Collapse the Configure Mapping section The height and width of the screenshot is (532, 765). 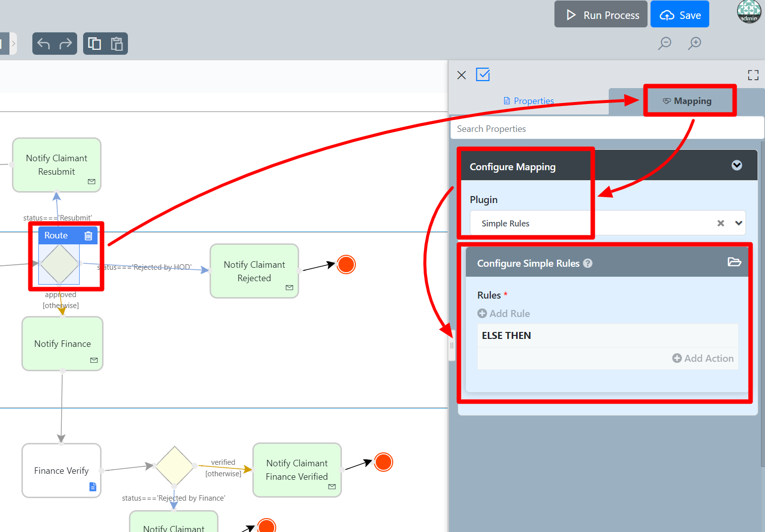(x=737, y=166)
